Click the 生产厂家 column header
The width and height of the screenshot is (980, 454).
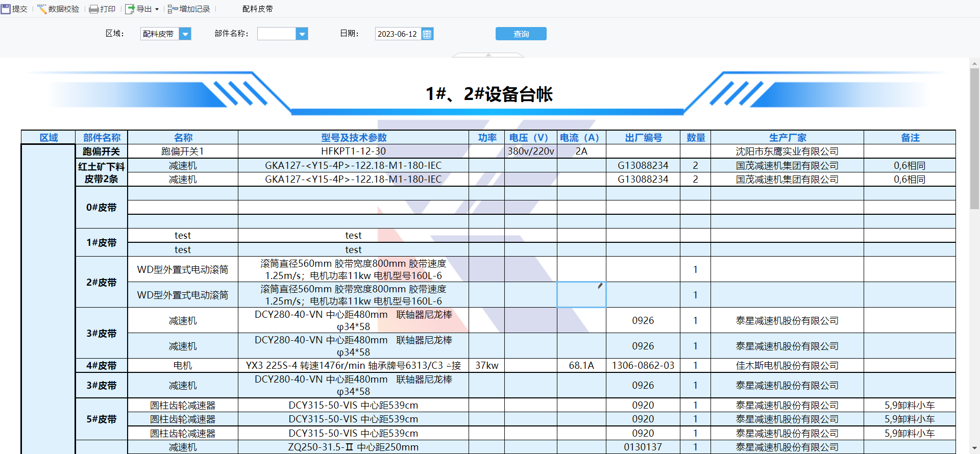(787, 137)
